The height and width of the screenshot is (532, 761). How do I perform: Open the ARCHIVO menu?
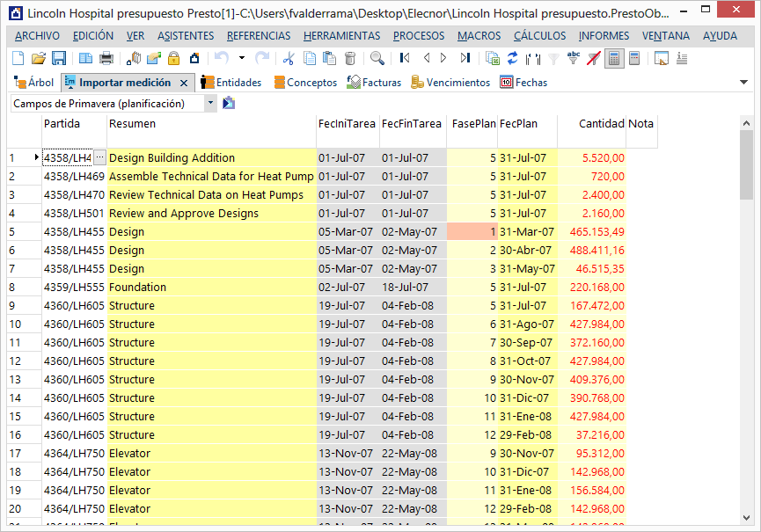point(37,36)
